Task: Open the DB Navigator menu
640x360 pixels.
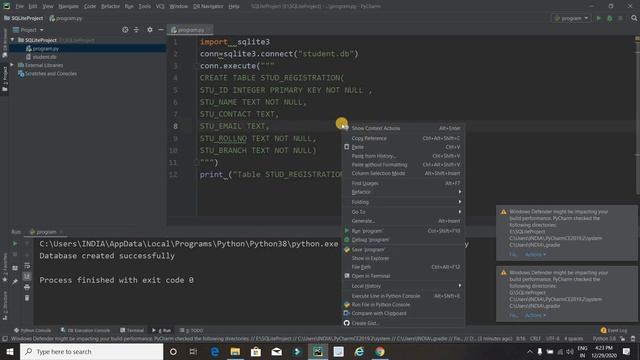Action: 208,7
